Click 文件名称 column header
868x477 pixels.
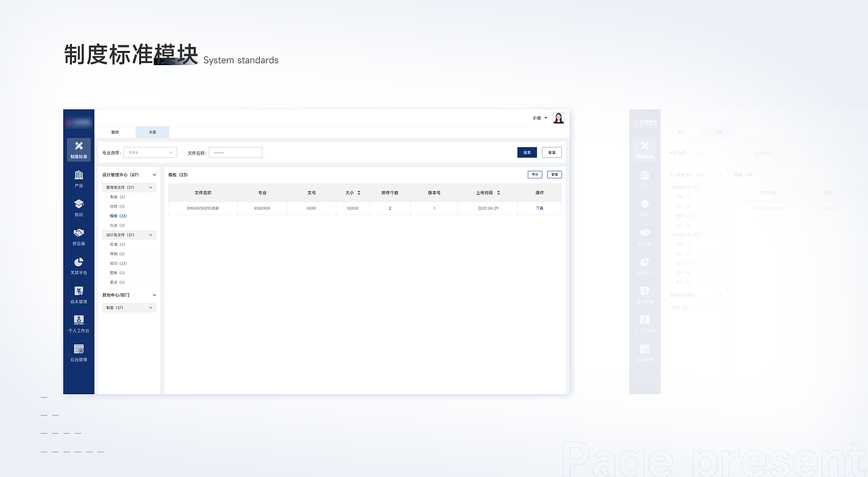click(x=203, y=193)
